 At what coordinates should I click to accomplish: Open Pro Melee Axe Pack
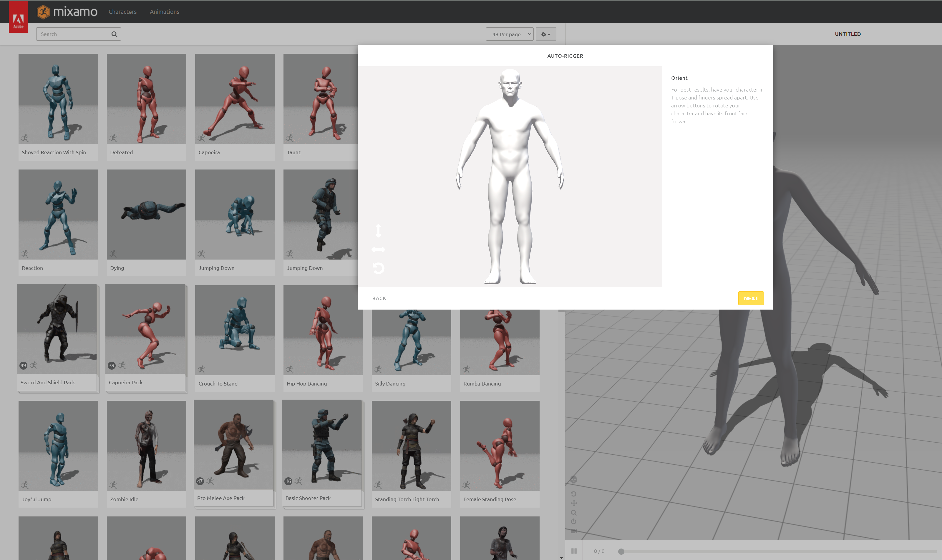[x=234, y=453]
